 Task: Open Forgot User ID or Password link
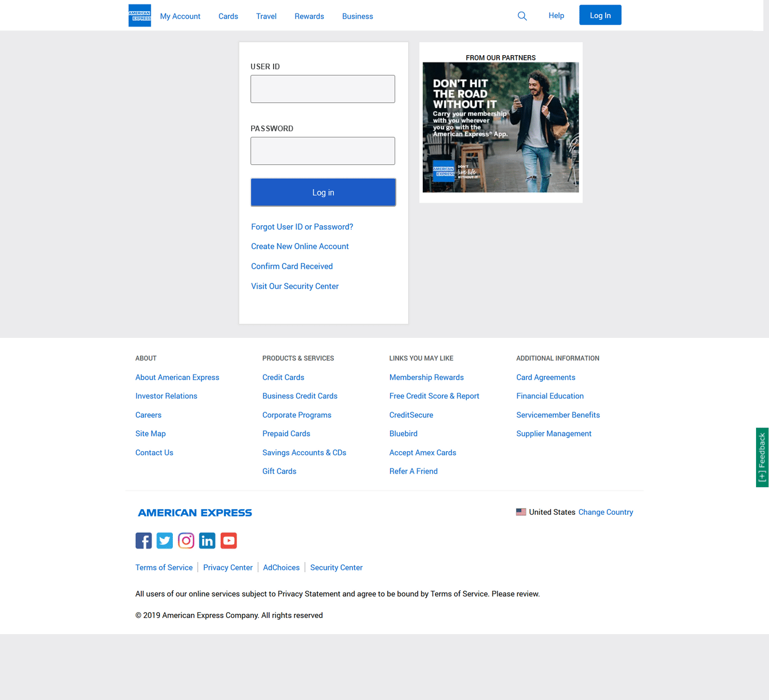click(x=302, y=227)
